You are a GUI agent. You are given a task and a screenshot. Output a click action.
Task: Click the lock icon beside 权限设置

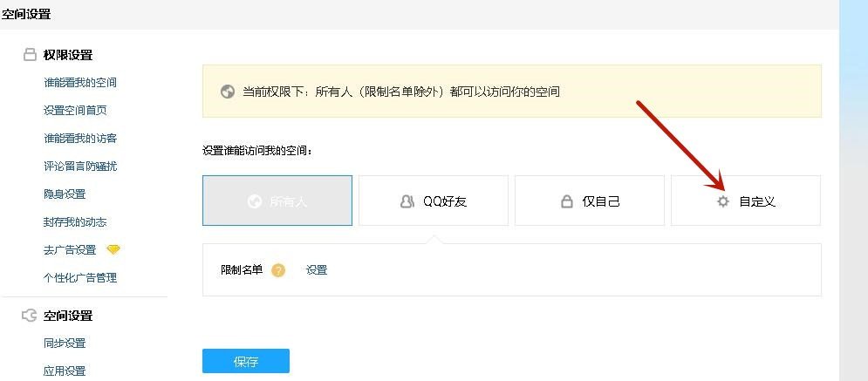tap(30, 55)
